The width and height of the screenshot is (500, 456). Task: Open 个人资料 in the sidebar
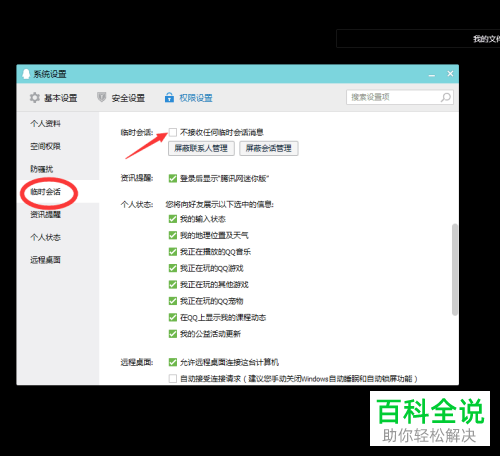45,124
